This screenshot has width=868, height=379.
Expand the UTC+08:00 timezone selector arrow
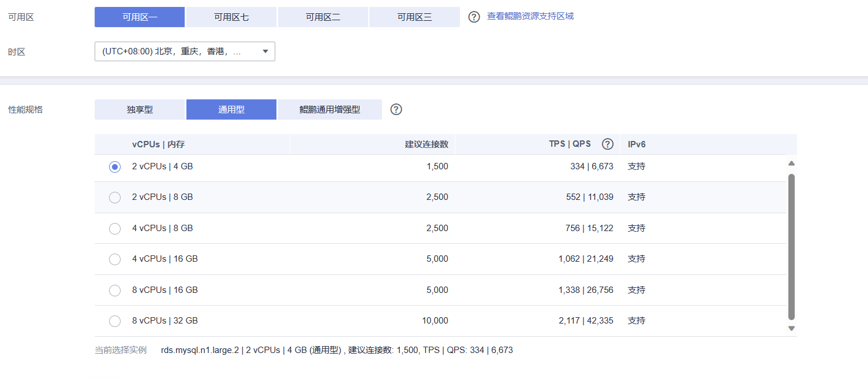coord(265,51)
